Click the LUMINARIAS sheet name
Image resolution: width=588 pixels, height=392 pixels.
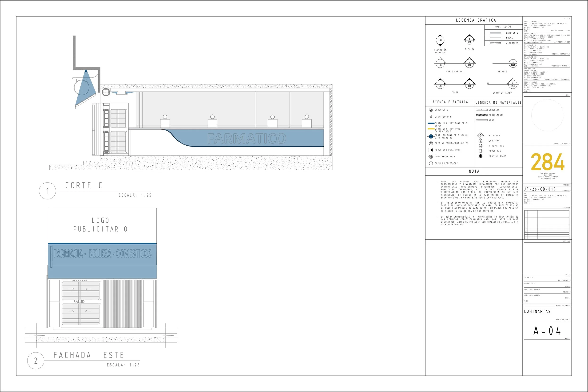pos(537,312)
